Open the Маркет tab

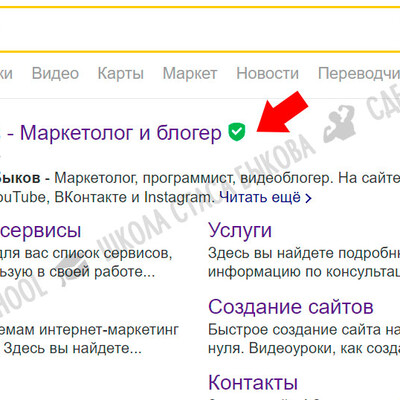[x=190, y=74]
